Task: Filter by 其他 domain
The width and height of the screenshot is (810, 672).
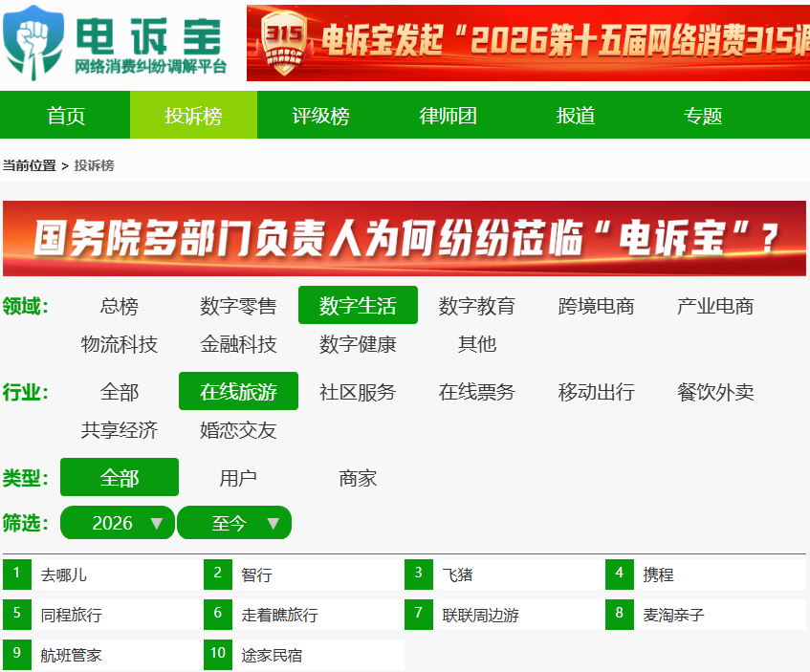Action: (x=477, y=344)
